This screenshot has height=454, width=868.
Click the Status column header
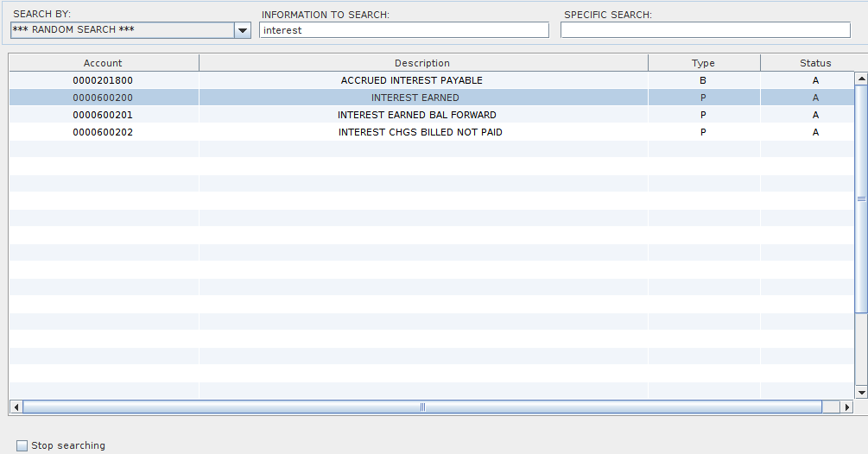coord(814,63)
